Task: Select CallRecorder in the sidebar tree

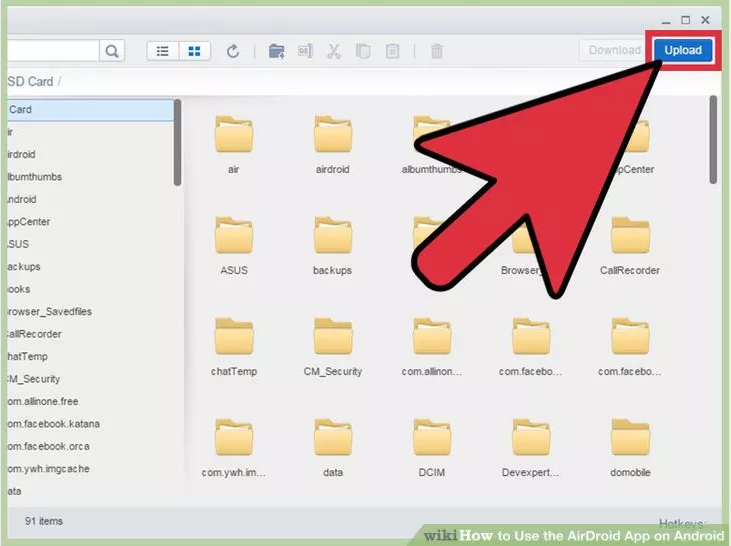Action: (x=34, y=334)
